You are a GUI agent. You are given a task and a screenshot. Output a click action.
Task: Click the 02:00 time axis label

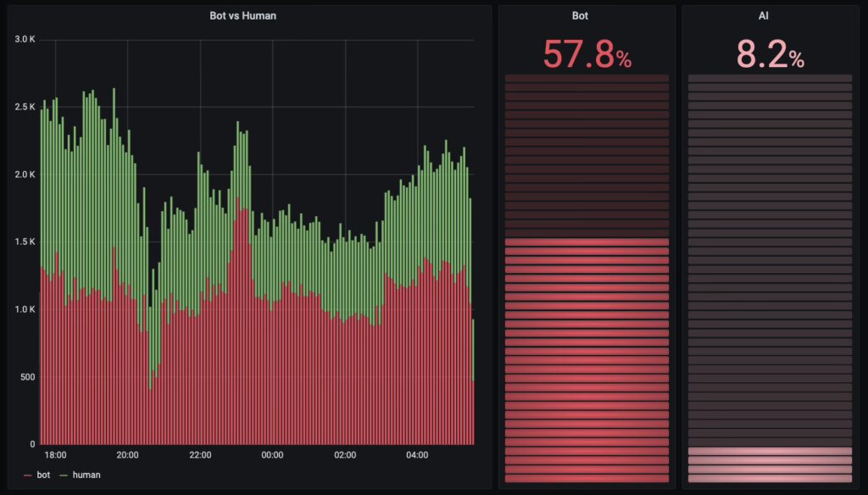(345, 455)
